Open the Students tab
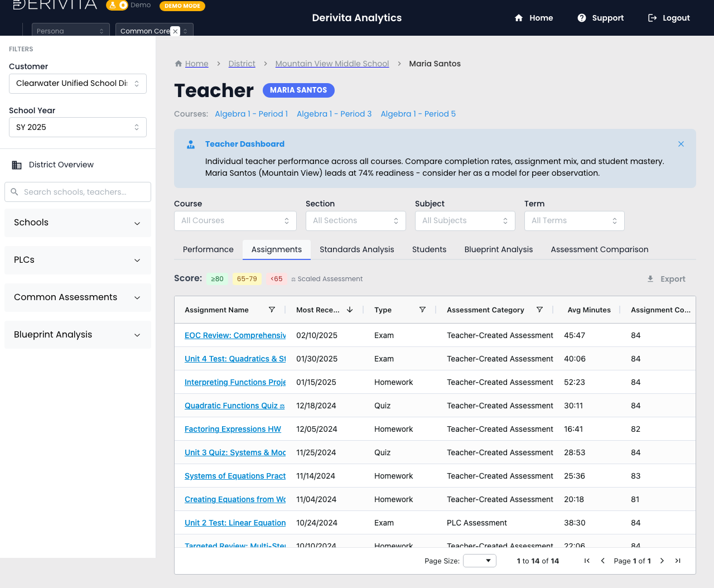 point(430,249)
